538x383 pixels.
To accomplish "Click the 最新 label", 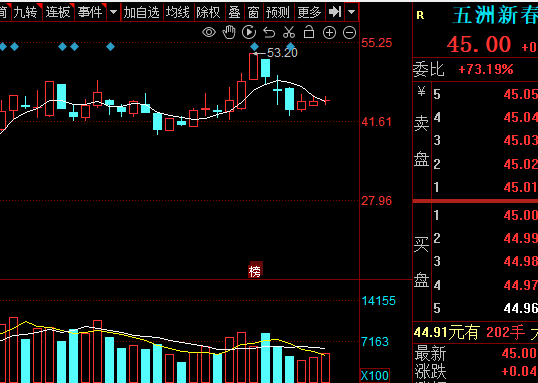I will 430,353.
